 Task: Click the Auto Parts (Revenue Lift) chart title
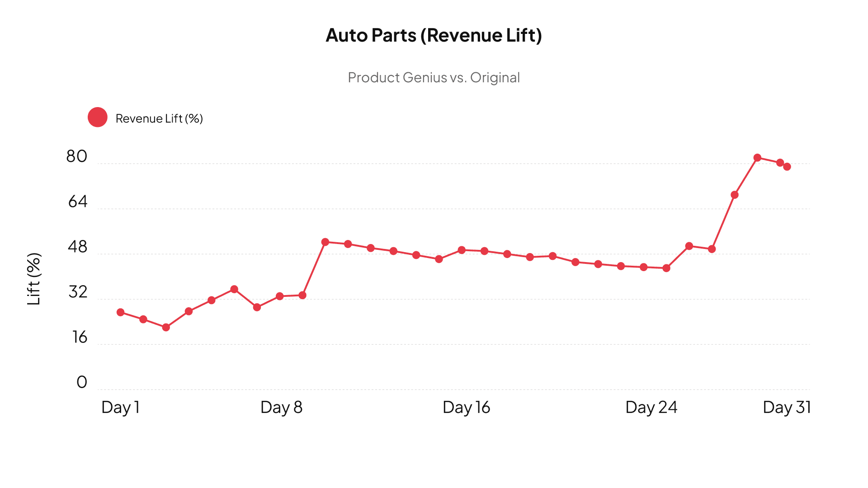click(x=434, y=35)
